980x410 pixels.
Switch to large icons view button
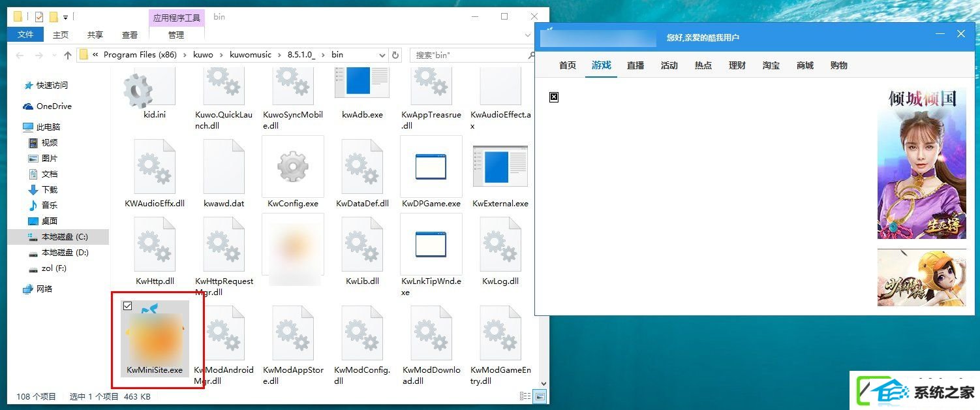point(540,396)
